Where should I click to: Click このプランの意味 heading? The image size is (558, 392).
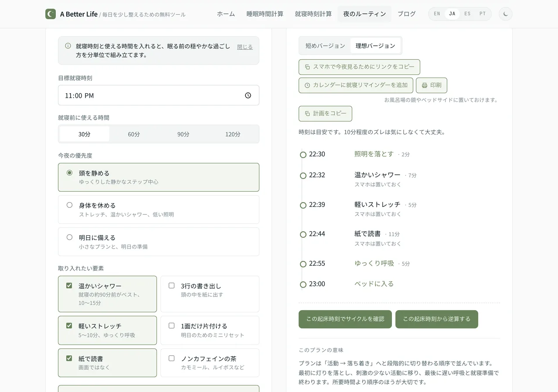click(321, 350)
